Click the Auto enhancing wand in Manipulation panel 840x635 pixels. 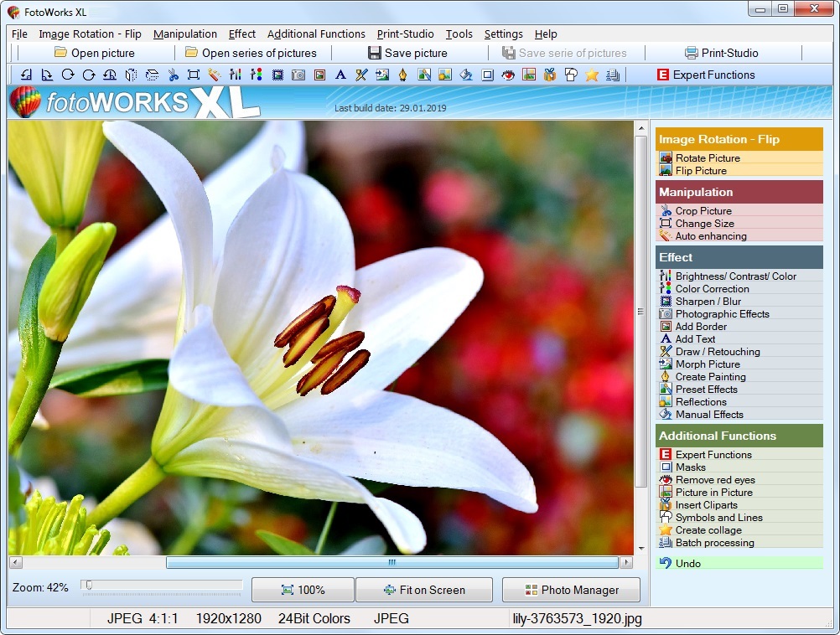click(667, 235)
